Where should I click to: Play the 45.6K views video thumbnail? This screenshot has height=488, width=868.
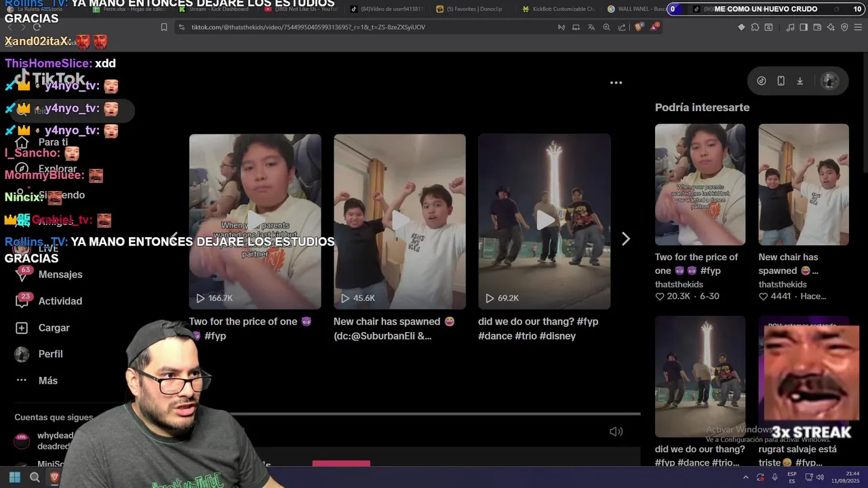399,222
